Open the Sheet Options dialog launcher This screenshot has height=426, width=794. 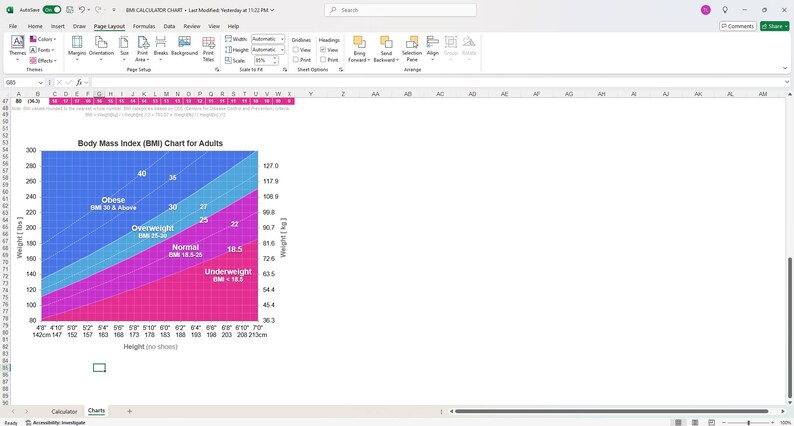click(341, 69)
